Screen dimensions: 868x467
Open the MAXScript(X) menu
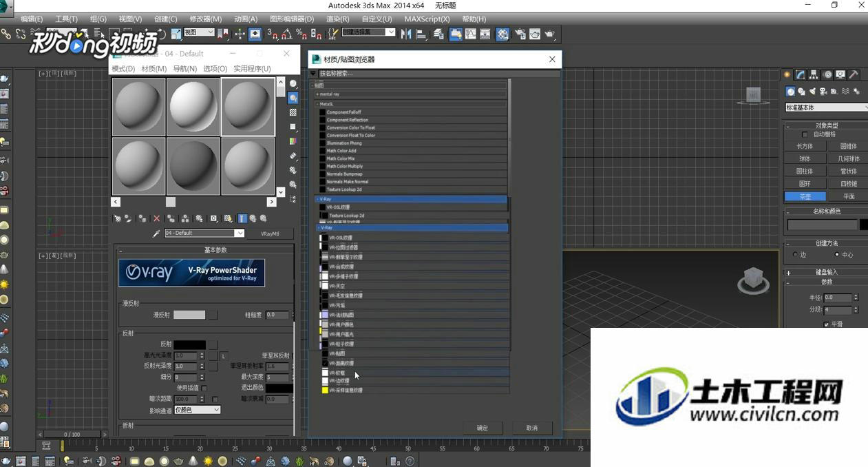click(427, 19)
